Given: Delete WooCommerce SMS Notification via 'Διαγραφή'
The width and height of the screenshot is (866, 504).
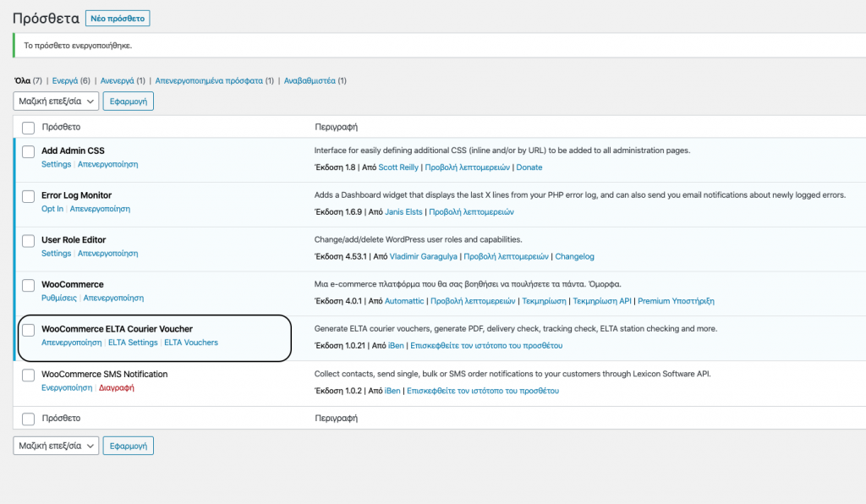Looking at the screenshot, I should 117,387.
